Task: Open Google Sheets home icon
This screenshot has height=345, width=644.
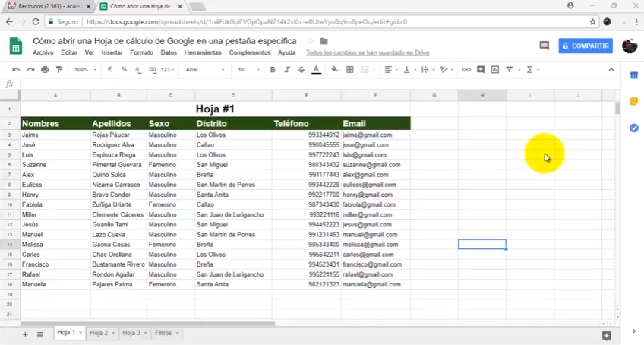Action: pyautogui.click(x=16, y=46)
